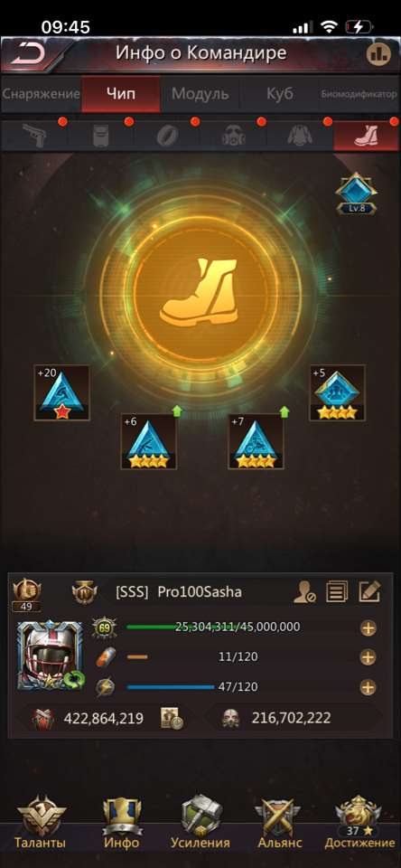Switch to the Куб tab
Image resolution: width=401 pixels, height=868 pixels.
point(279,93)
